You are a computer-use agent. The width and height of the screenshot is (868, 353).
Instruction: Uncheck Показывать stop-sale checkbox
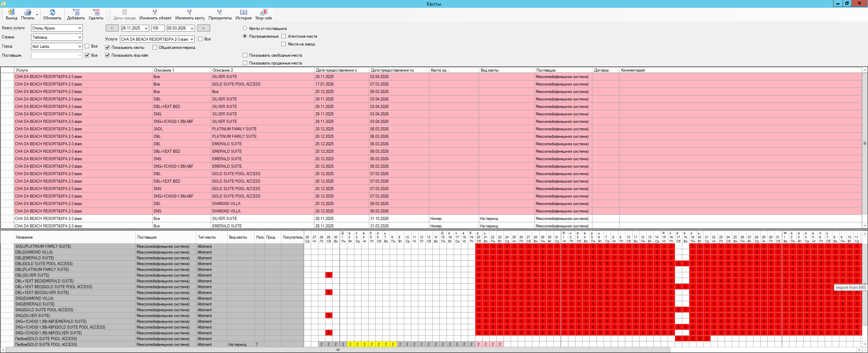[107, 55]
